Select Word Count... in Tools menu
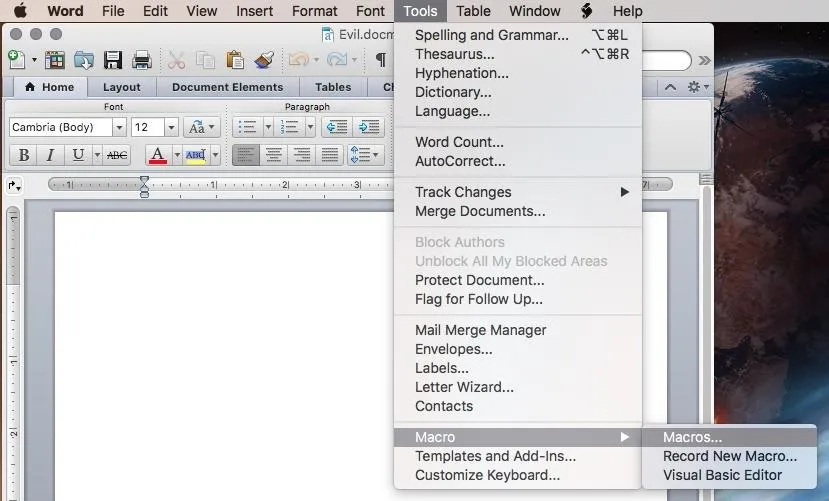The width and height of the screenshot is (829, 501). [518, 142]
